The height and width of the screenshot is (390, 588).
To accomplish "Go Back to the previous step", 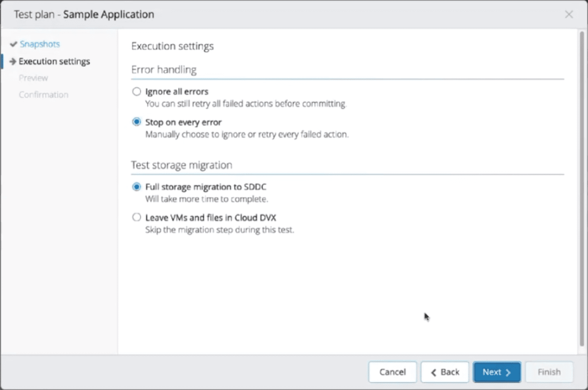I will pyautogui.click(x=445, y=372).
